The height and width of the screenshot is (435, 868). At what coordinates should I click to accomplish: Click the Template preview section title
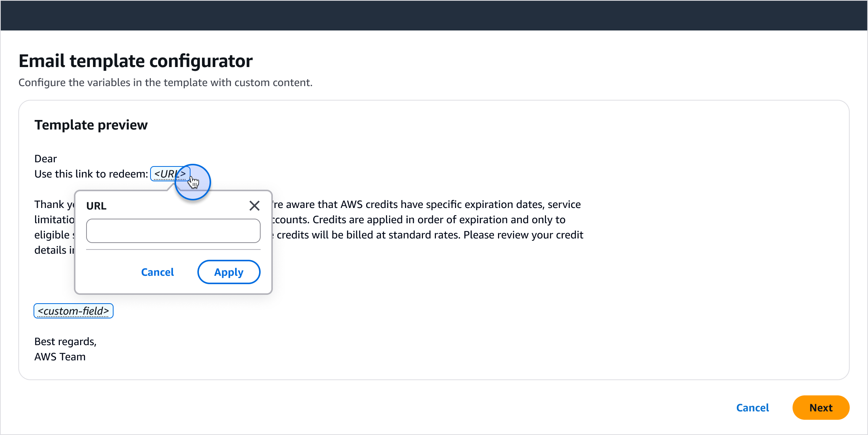click(91, 125)
